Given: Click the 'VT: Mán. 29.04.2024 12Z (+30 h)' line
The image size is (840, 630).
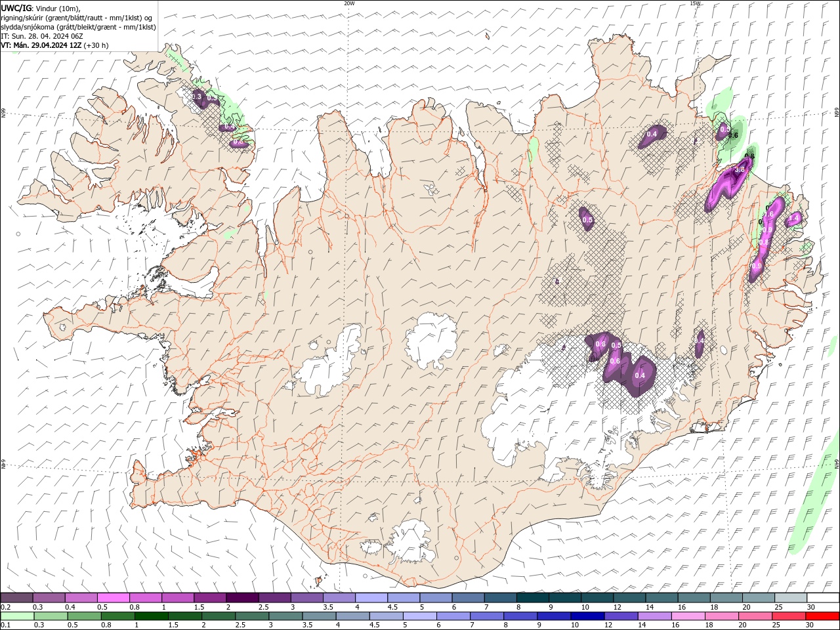Looking at the screenshot, I should [x=54, y=45].
